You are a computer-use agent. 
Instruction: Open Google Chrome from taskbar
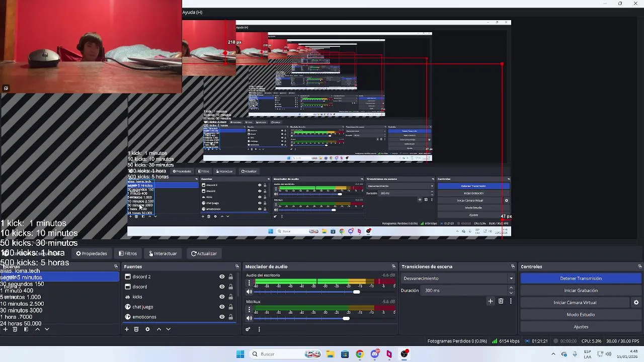pyautogui.click(x=359, y=354)
